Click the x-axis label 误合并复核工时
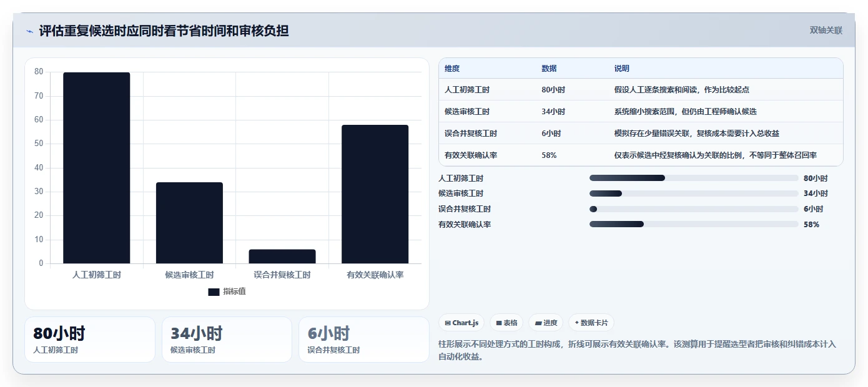Viewport: 868px width, 387px height. (x=282, y=275)
